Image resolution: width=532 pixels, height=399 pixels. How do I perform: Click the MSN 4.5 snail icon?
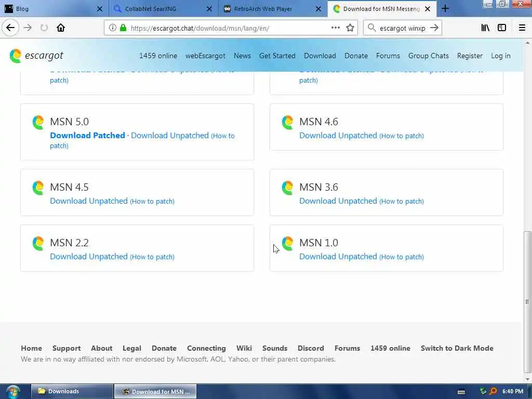(x=38, y=188)
